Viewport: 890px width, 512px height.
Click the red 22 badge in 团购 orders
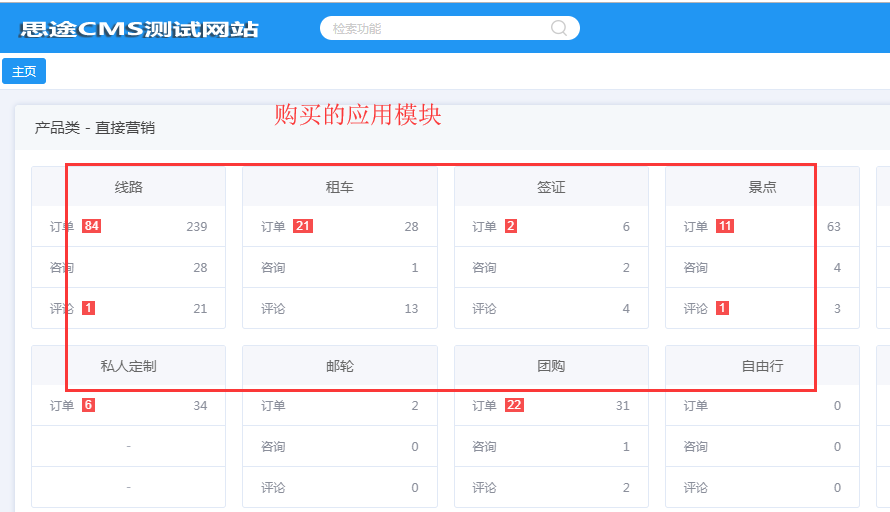pyautogui.click(x=514, y=405)
